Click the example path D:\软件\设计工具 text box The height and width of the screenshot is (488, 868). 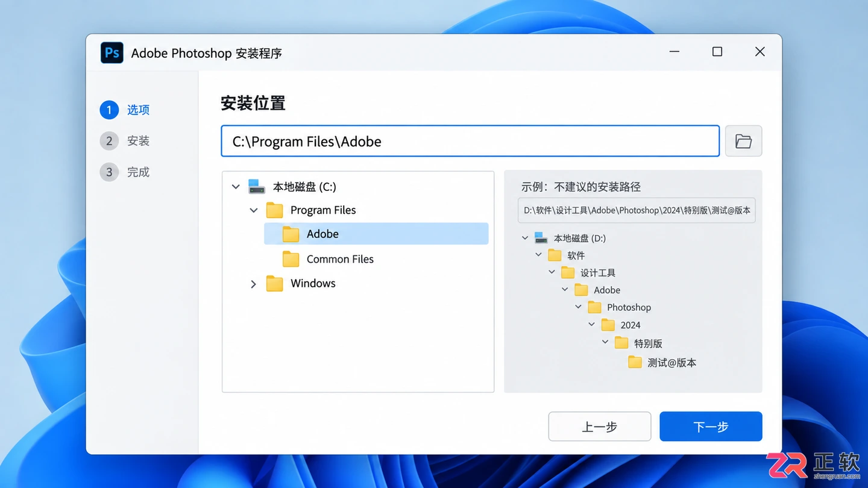tap(637, 210)
